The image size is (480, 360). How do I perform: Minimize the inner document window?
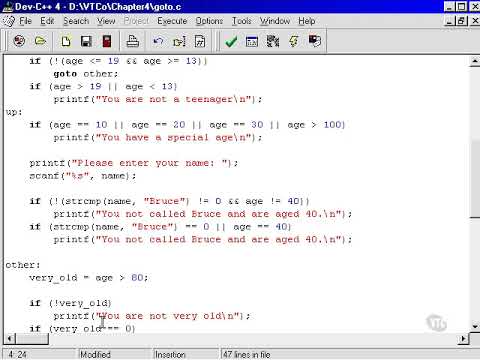[450, 21]
